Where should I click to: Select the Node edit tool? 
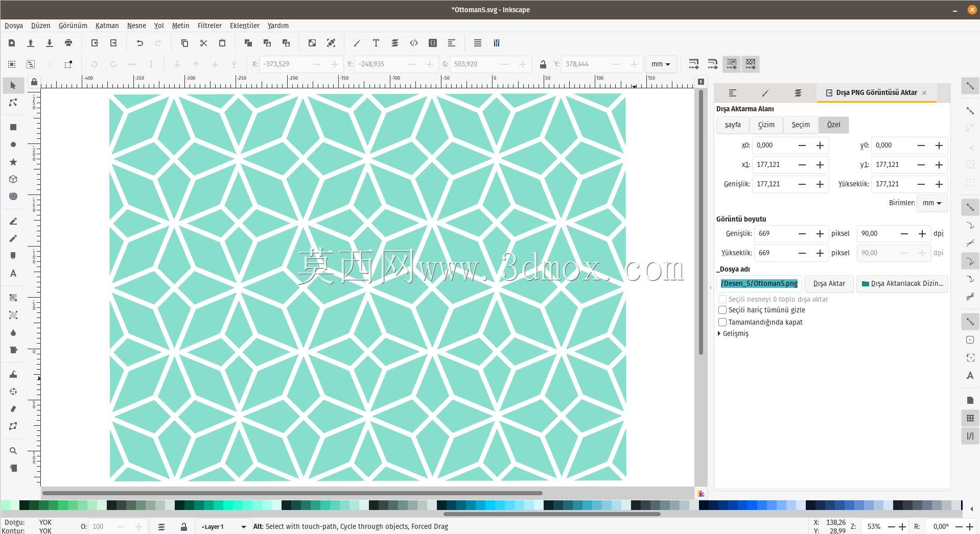(x=13, y=103)
